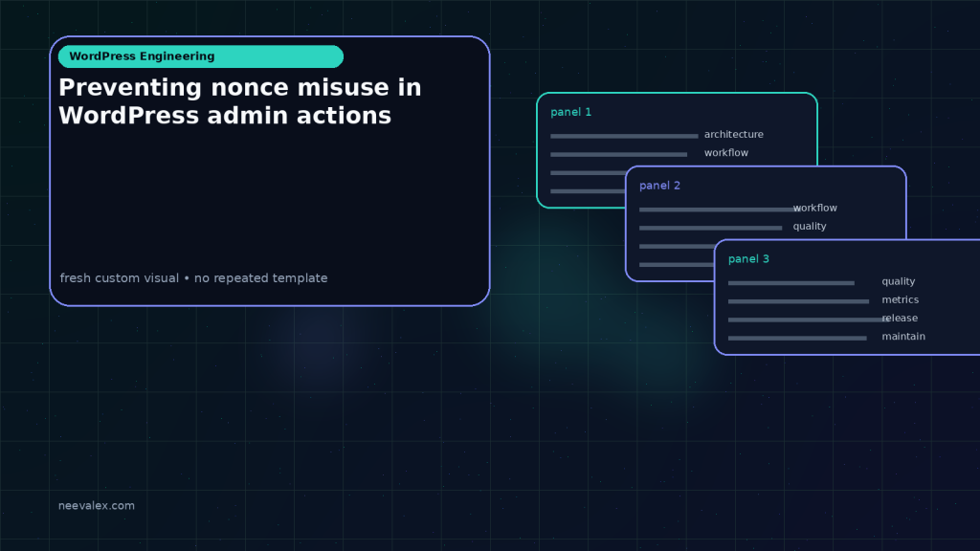The height and width of the screenshot is (551, 980).
Task: Click 'workflow' in panel 1
Action: coord(726,152)
